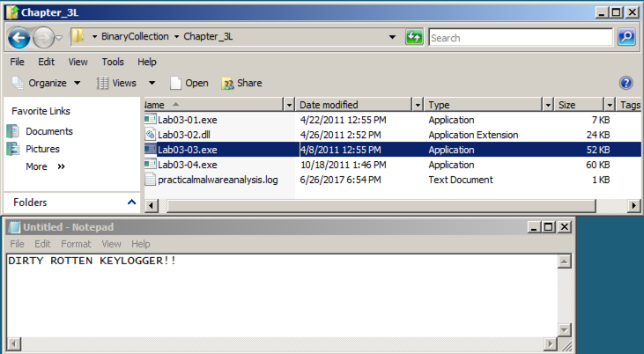Image resolution: width=644 pixels, height=354 pixels.
Task: Select BinaryCollection in the address path
Action: tap(135, 37)
